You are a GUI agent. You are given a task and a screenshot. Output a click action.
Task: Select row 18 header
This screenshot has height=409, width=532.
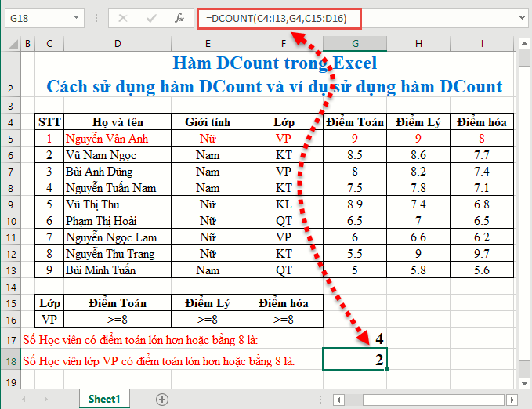[9, 360]
